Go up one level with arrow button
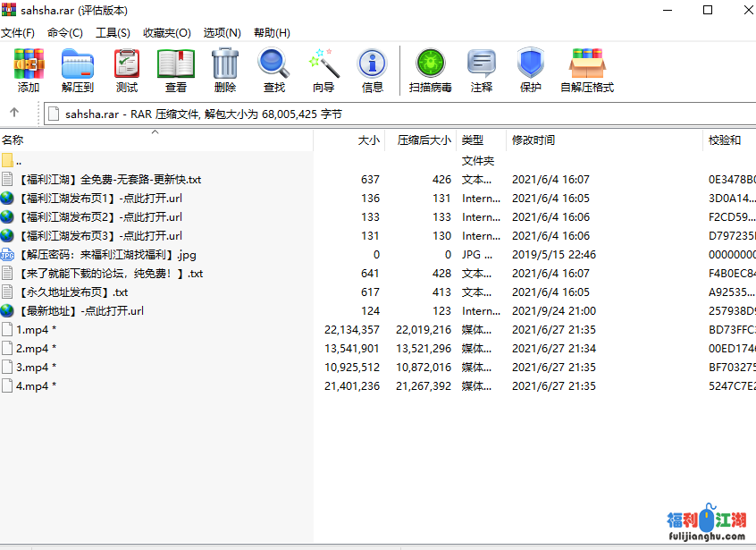This screenshot has height=550, width=756. tap(14, 113)
